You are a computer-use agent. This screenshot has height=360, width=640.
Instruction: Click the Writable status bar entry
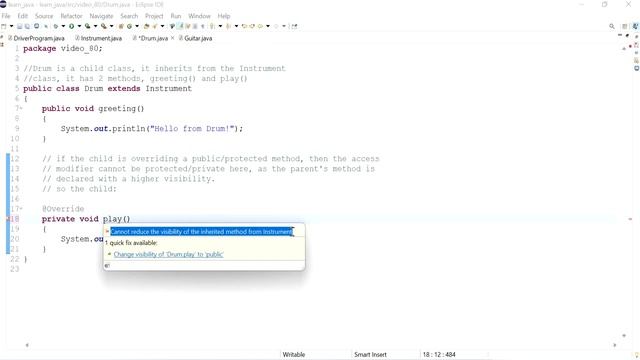[x=294, y=355]
